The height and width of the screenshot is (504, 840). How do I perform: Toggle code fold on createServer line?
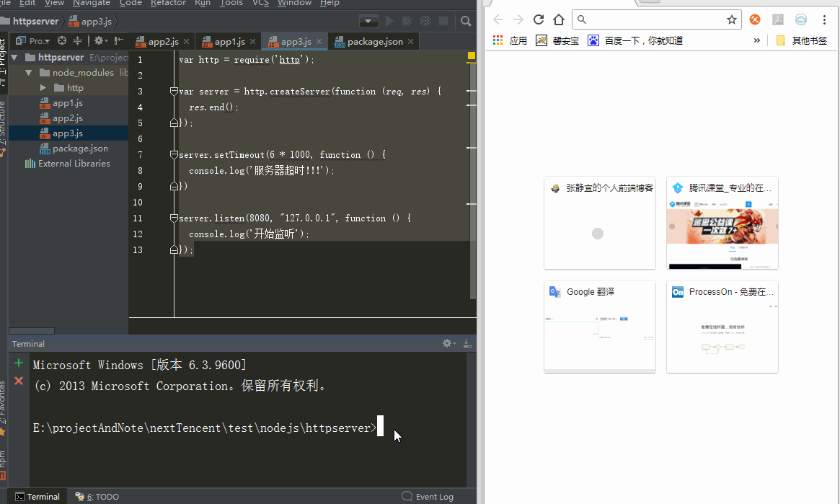point(174,92)
